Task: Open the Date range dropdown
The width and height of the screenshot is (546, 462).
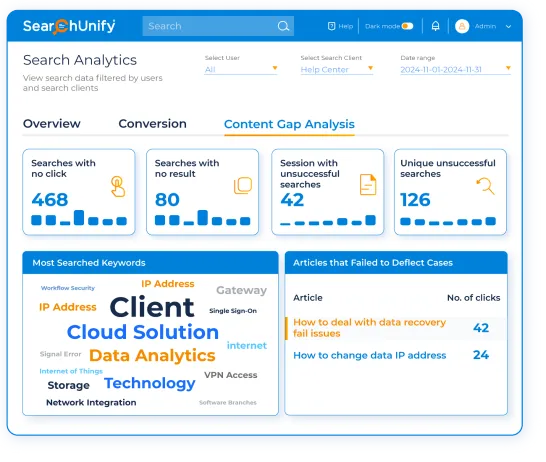Action: (455, 69)
